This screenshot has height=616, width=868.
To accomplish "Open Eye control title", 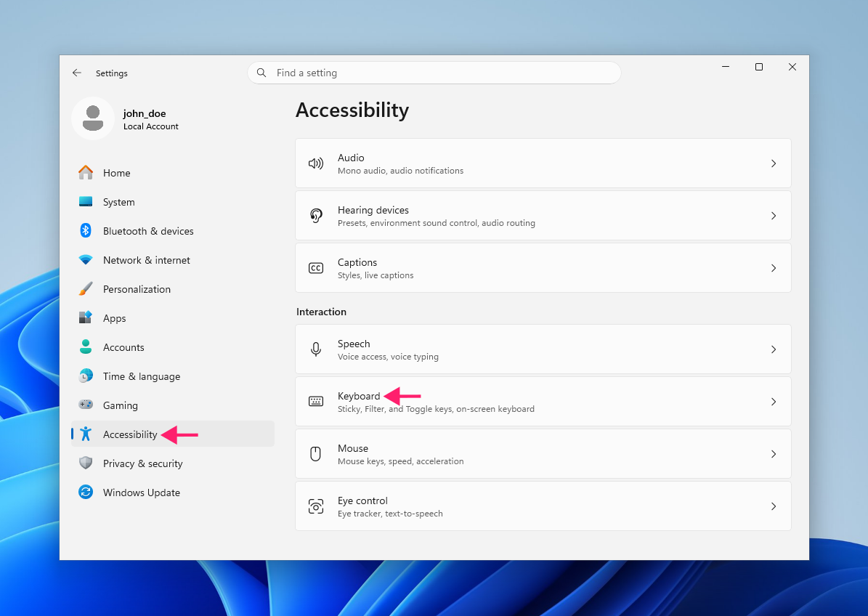I will click(x=362, y=500).
